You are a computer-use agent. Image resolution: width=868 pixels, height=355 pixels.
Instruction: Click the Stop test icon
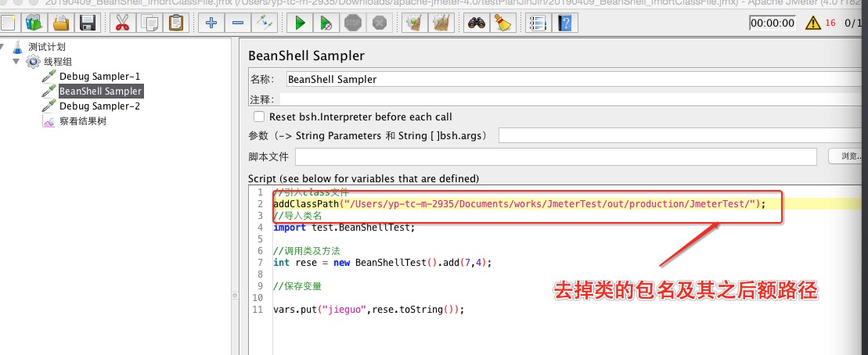pyautogui.click(x=353, y=23)
